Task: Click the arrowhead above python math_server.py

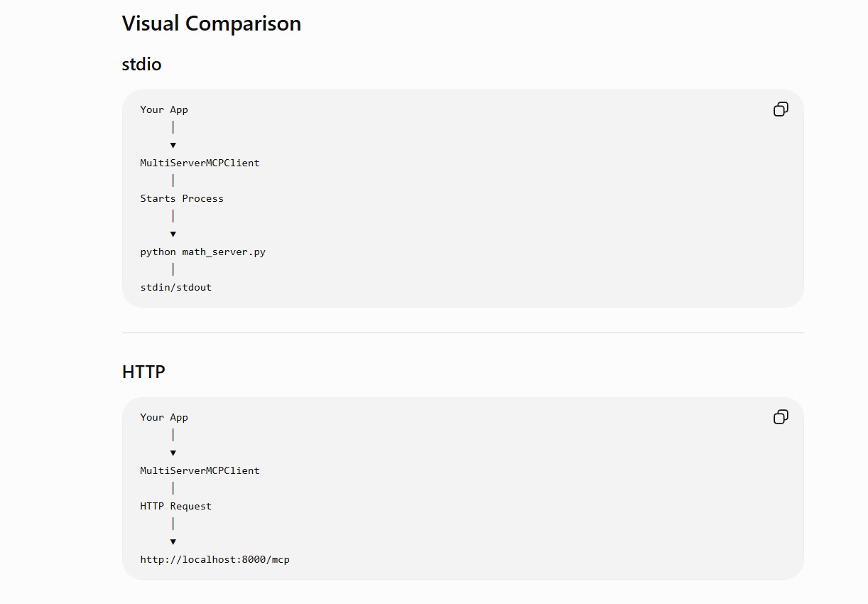Action: click(173, 234)
